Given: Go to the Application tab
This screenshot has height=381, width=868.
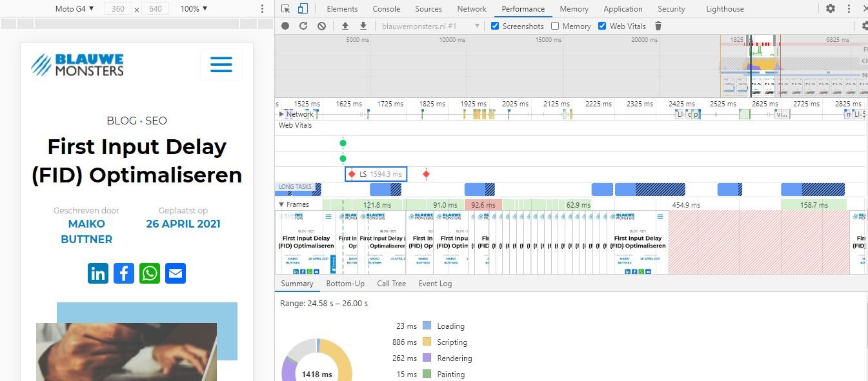Looking at the screenshot, I should coord(623,9).
